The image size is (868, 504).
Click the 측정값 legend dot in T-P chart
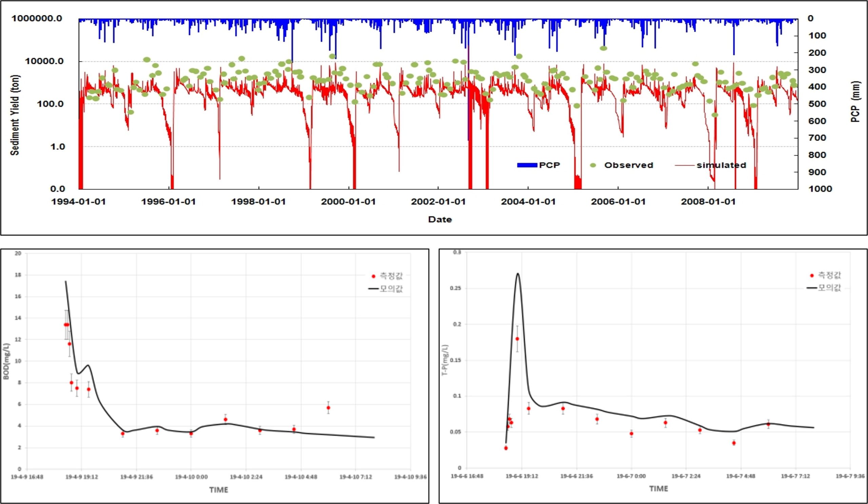click(x=812, y=276)
